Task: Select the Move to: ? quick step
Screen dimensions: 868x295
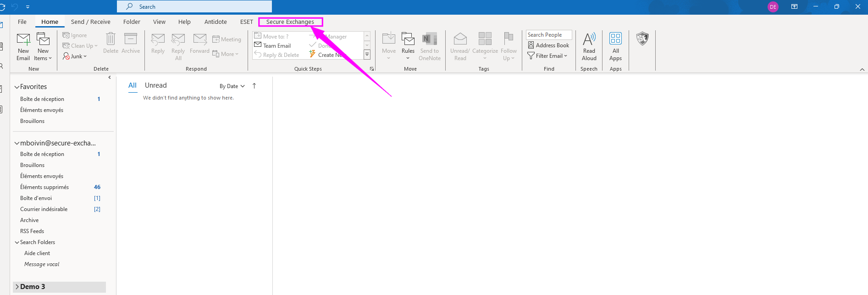Action: click(x=271, y=36)
